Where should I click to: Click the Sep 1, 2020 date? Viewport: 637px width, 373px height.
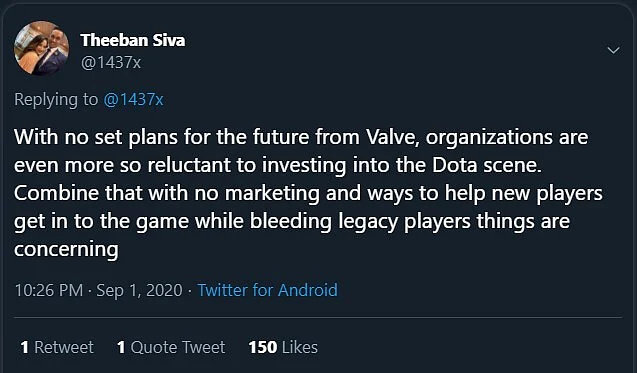tap(139, 291)
